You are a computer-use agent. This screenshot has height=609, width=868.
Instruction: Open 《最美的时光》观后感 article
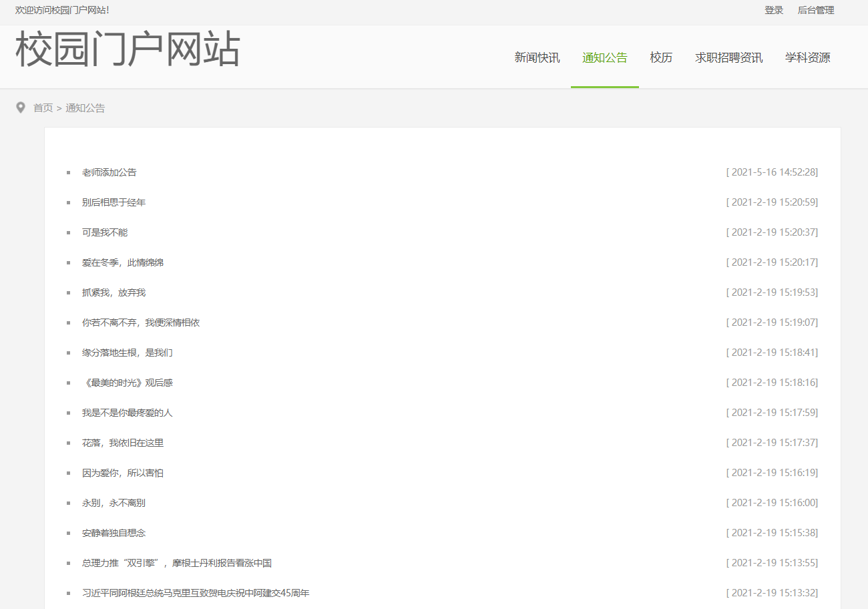tap(128, 383)
